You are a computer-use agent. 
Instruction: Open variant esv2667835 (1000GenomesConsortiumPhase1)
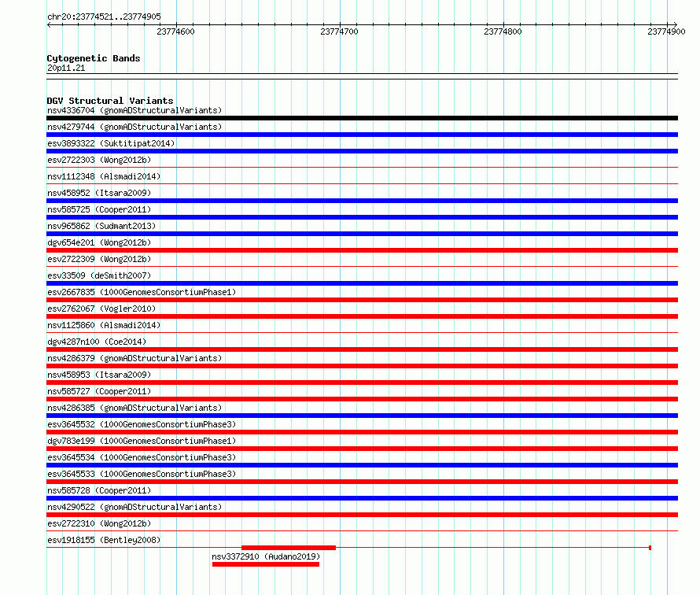pyautogui.click(x=142, y=292)
